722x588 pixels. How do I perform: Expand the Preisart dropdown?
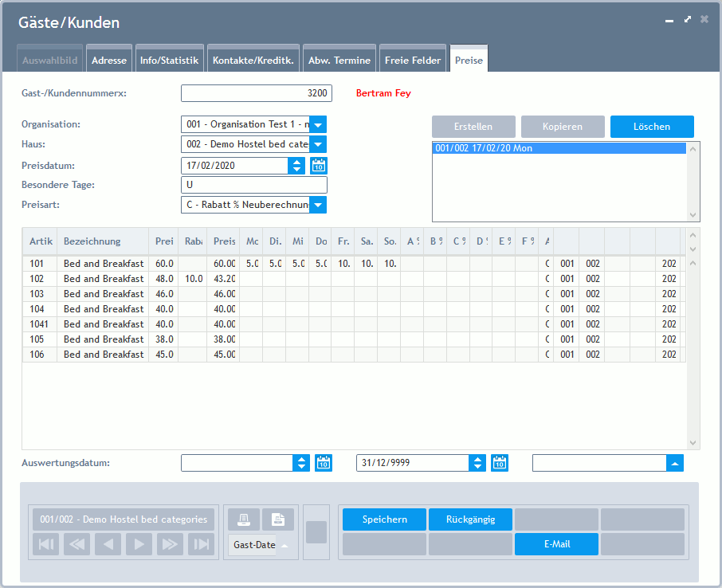click(318, 205)
